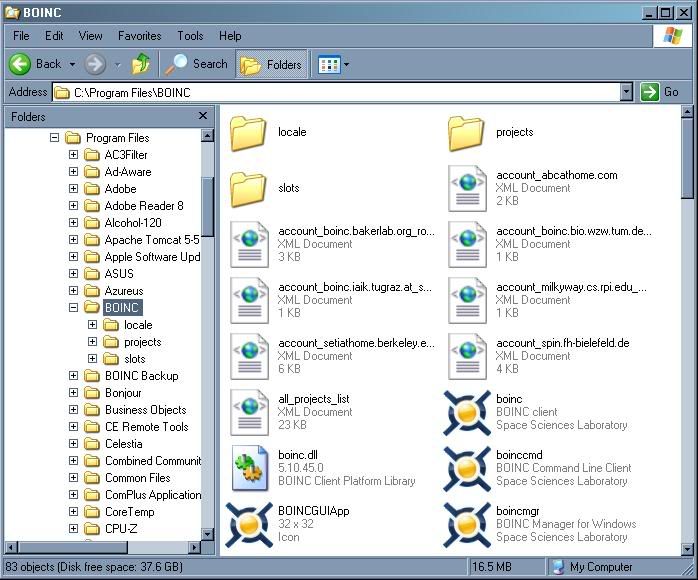Open the File menu
Viewport: 698px width, 580px height.
tap(21, 36)
